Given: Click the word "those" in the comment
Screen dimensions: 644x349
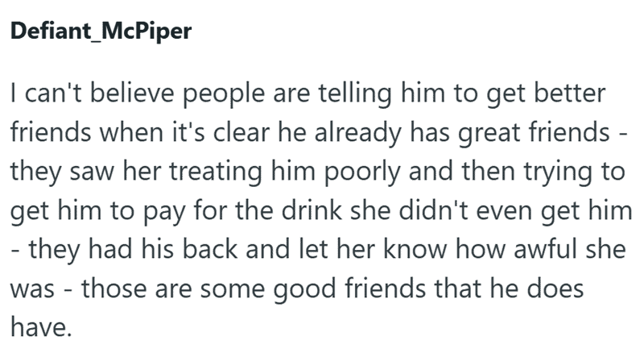Looking at the screenshot, I should pyautogui.click(x=114, y=289).
